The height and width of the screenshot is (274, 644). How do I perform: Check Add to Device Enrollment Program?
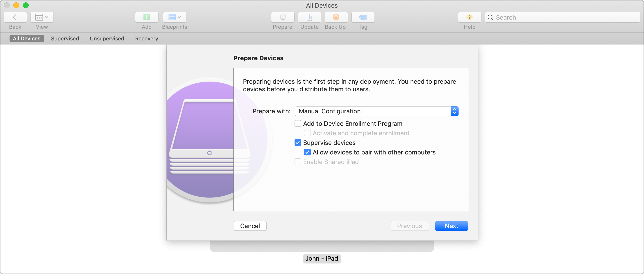pyautogui.click(x=298, y=123)
